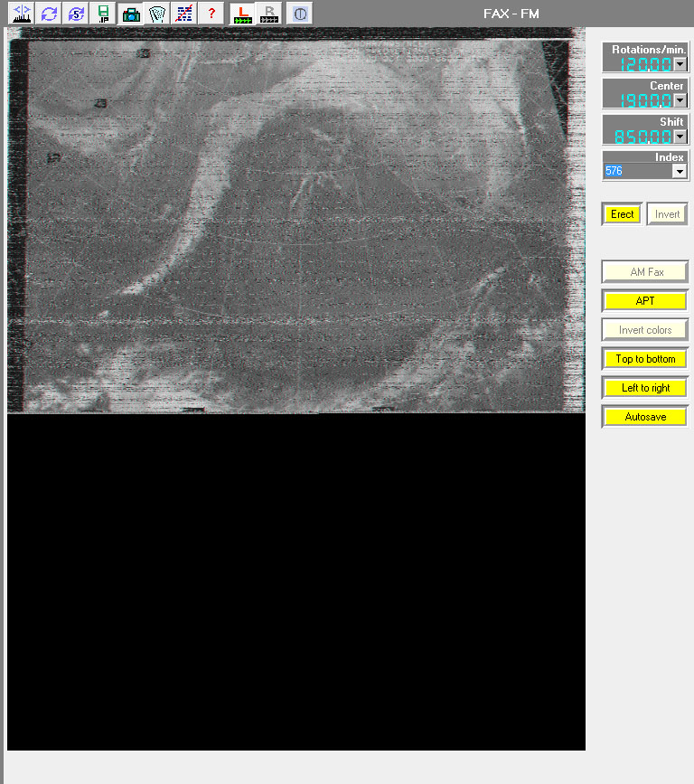Click the round power-style toolbar icon
The width and height of the screenshot is (694, 784).
point(300,14)
